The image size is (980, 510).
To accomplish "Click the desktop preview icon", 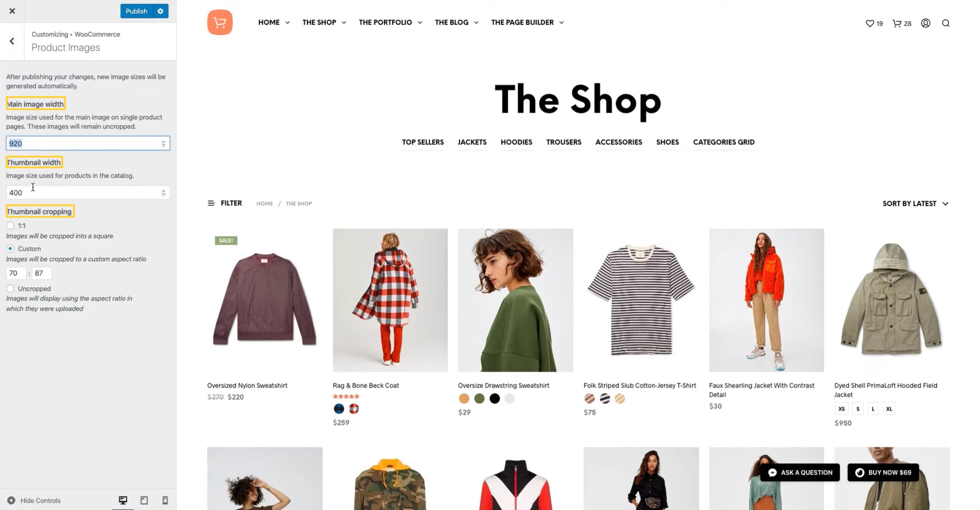I will (123, 500).
